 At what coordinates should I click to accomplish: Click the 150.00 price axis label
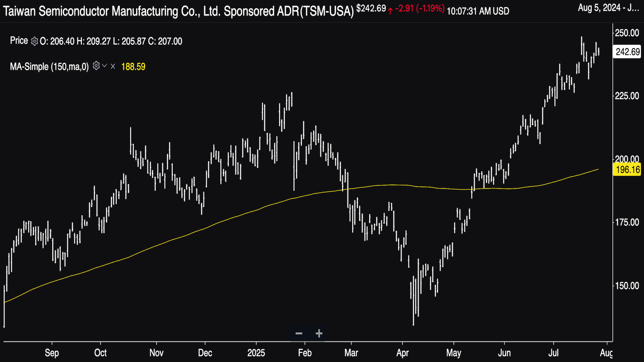(627, 286)
